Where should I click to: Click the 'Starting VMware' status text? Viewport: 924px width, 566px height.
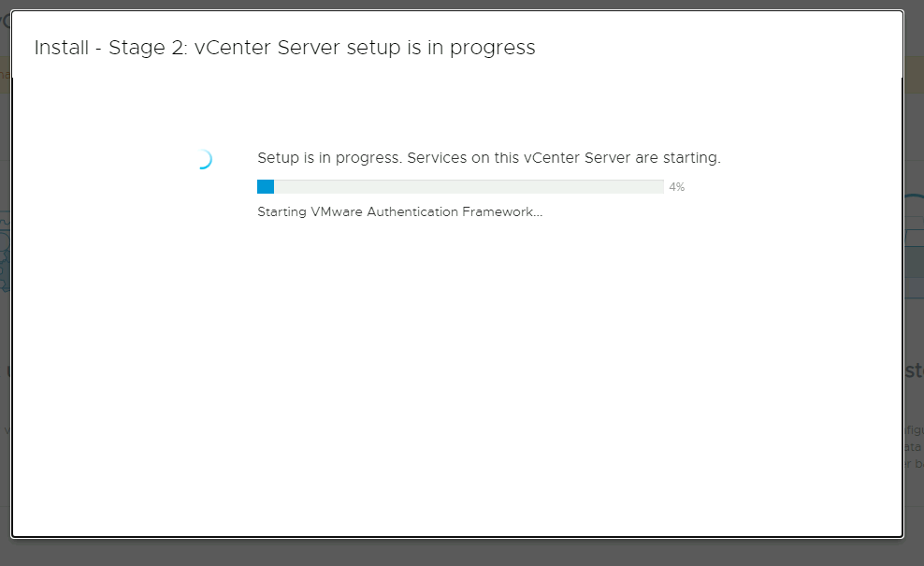(x=310, y=212)
